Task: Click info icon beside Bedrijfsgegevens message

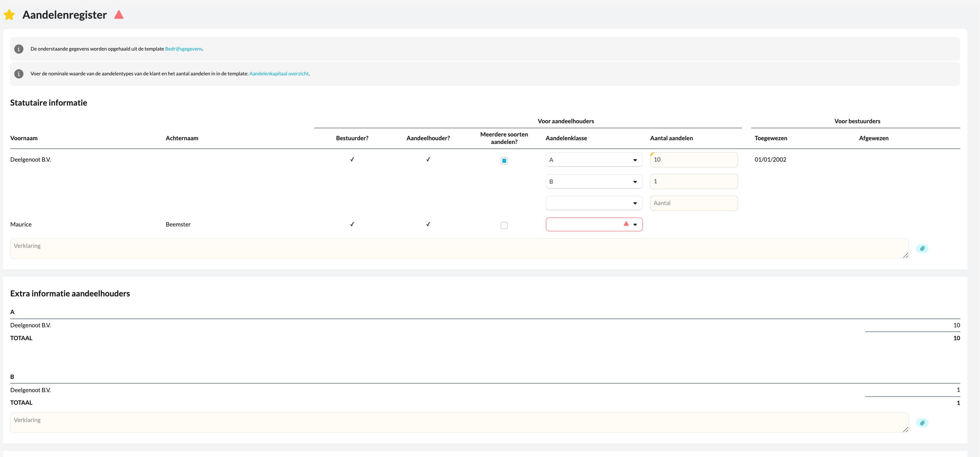Action: [x=19, y=49]
